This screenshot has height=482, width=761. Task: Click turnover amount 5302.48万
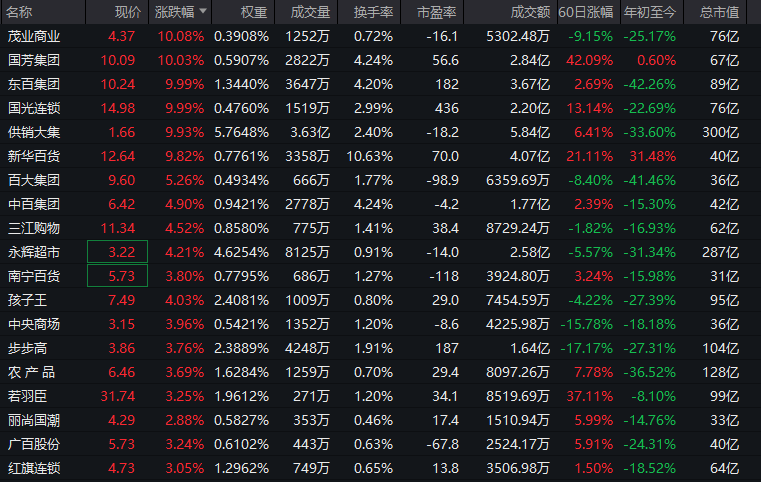[x=518, y=36]
